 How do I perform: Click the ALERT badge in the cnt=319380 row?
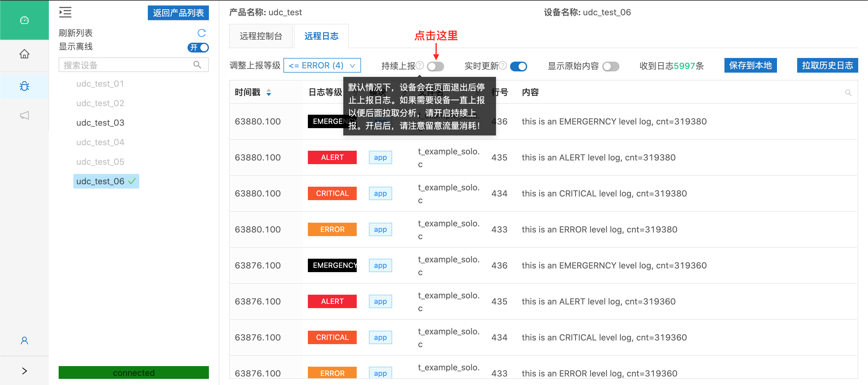click(332, 157)
